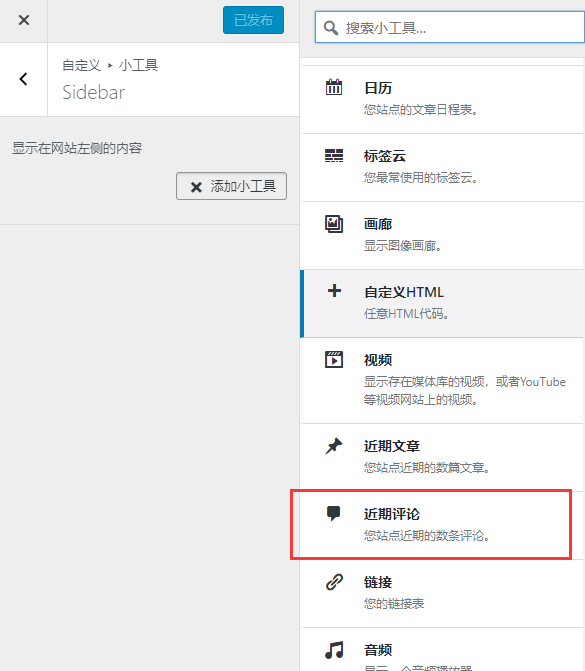This screenshot has height=671, width=585.
Task: Select the 视频 widget description text
Action: coord(465,391)
